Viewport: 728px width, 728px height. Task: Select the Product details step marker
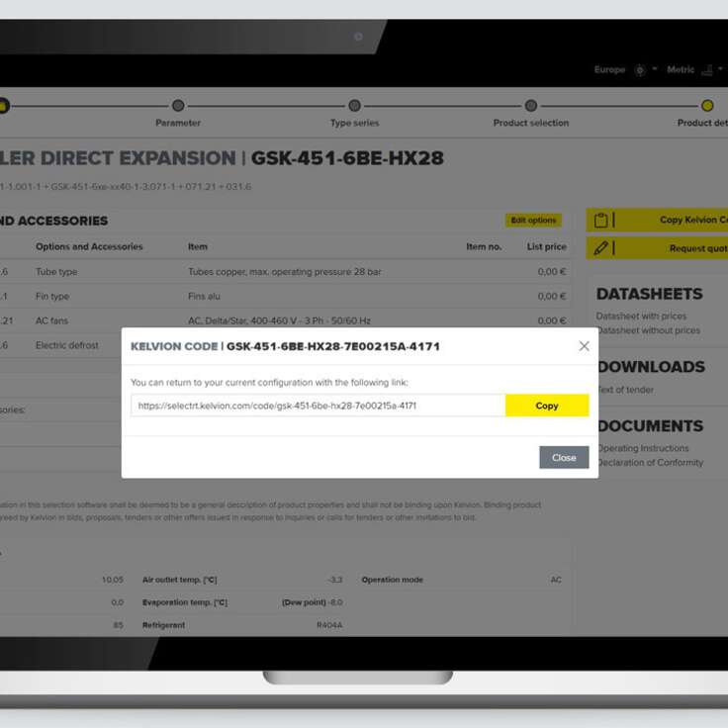point(707,106)
